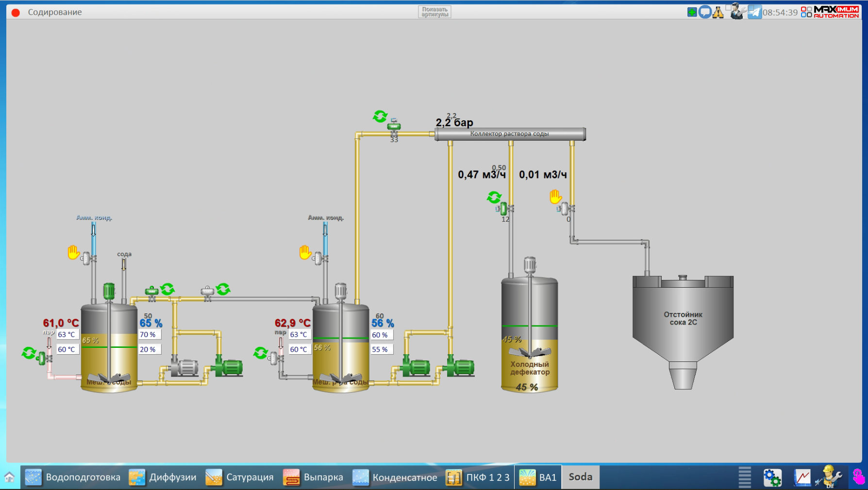Open the gears settings icon
Viewport: 868px width, 490px height.
point(772,477)
